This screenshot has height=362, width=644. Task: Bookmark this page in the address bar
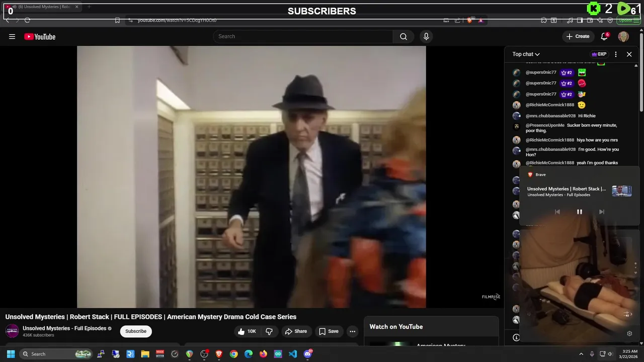point(117,20)
